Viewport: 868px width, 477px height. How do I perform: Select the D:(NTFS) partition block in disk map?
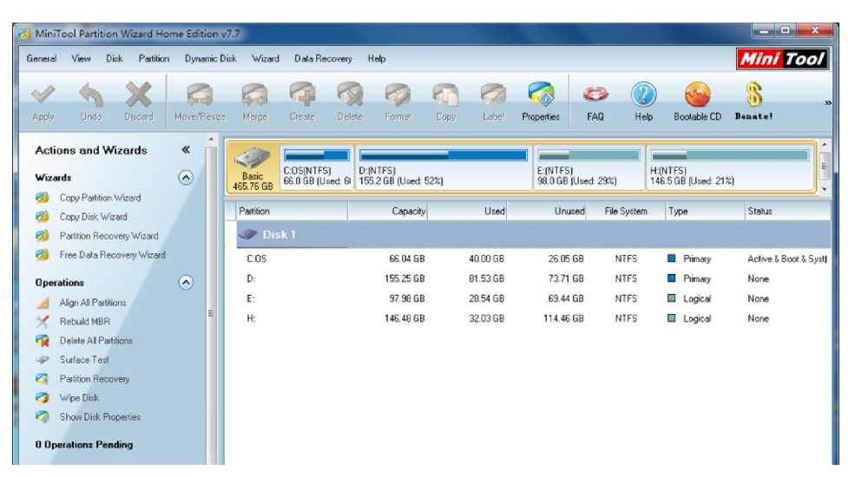(444, 167)
